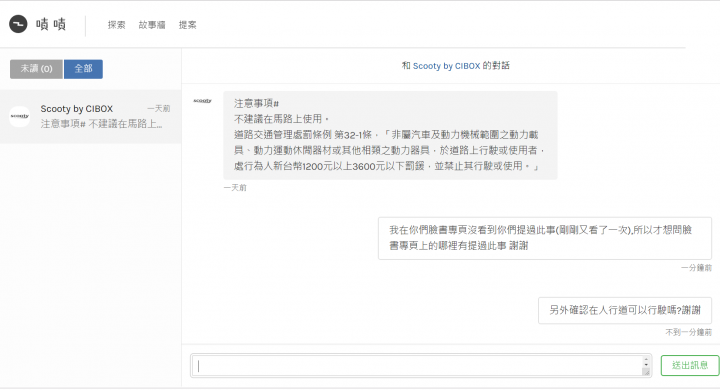Click the message box scroll-up arrow
The width and height of the screenshot is (720, 390).
646,360
